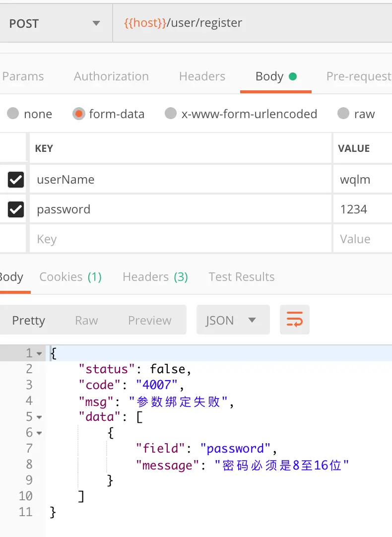392x537 pixels.
Task: Switch to the Authorization tab
Action: click(x=111, y=76)
